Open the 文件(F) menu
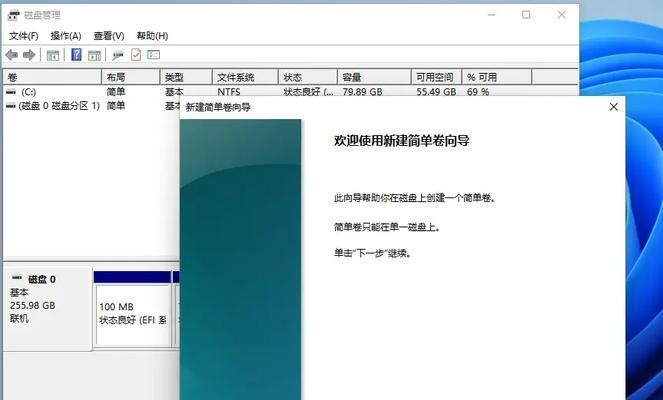The height and width of the screenshot is (400, 663). tap(24, 36)
